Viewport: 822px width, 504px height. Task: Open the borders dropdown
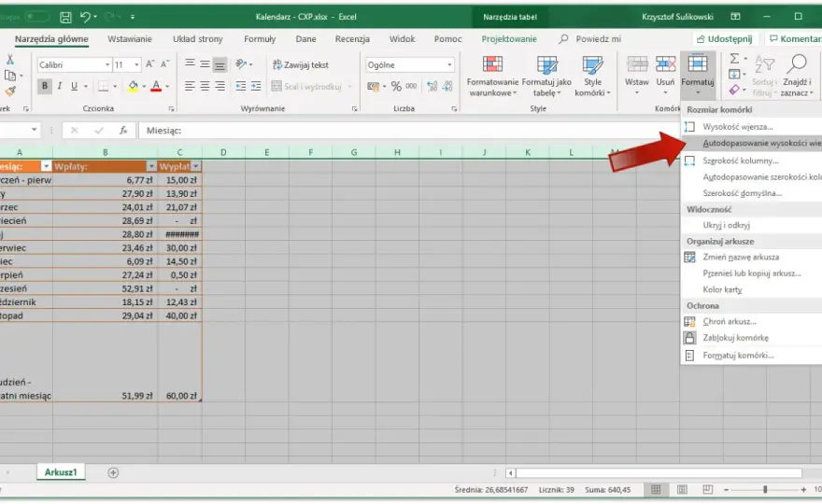(x=115, y=87)
